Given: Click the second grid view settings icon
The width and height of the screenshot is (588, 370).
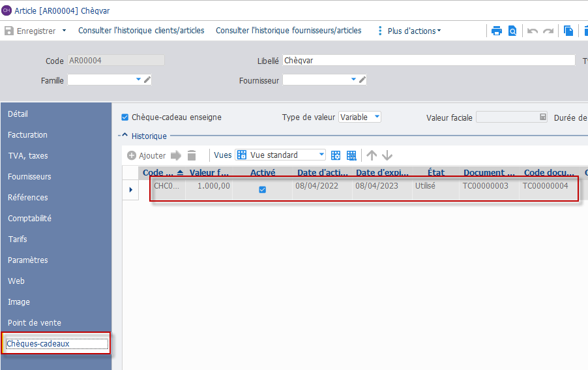Looking at the screenshot, I should point(351,155).
